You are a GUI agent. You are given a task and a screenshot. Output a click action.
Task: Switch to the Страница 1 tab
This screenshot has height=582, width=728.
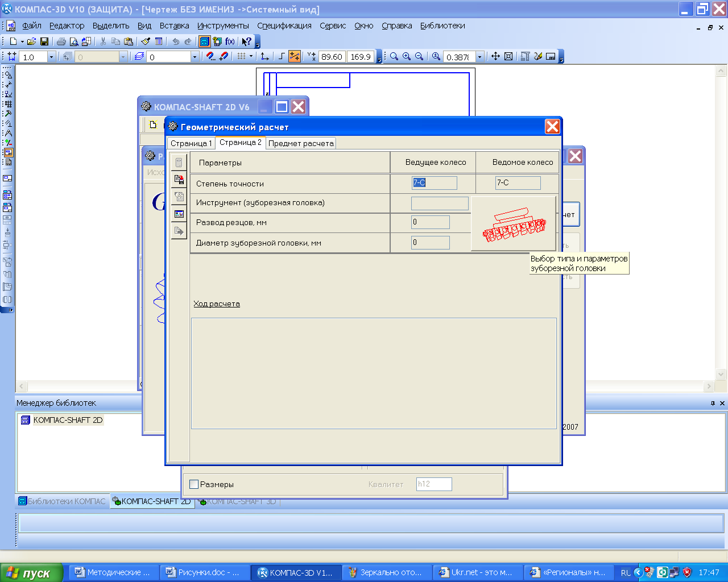[x=191, y=143]
